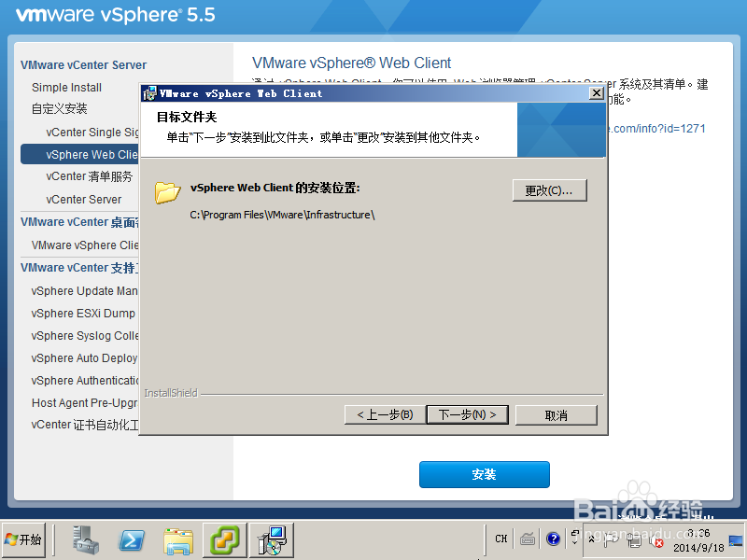The width and height of the screenshot is (747, 560).
Task: Launch Windows PowerShell from the taskbar
Action: point(131,539)
